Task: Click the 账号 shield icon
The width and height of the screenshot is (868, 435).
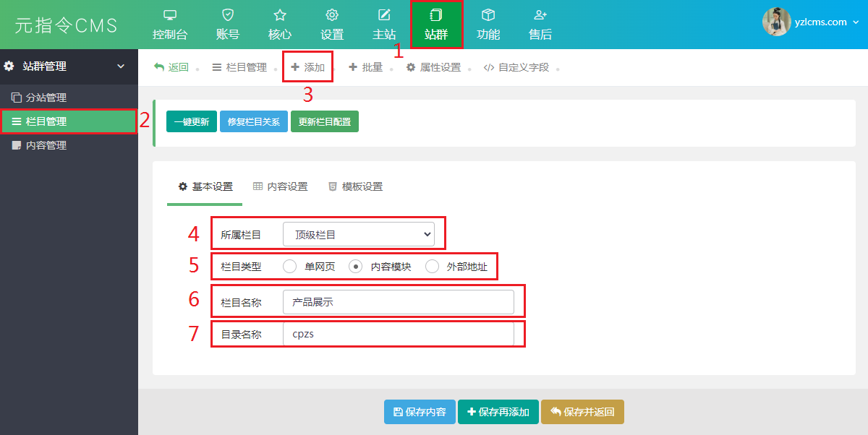Action: tap(228, 14)
